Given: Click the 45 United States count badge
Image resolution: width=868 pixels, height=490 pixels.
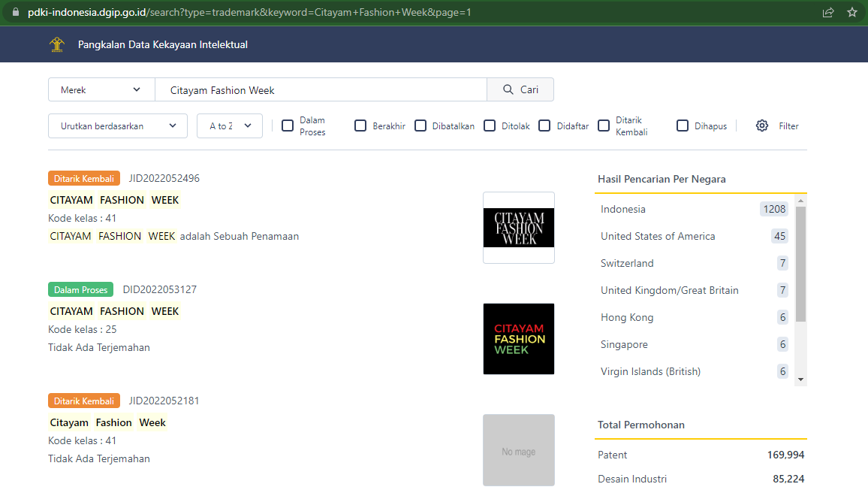Looking at the screenshot, I should pos(779,236).
